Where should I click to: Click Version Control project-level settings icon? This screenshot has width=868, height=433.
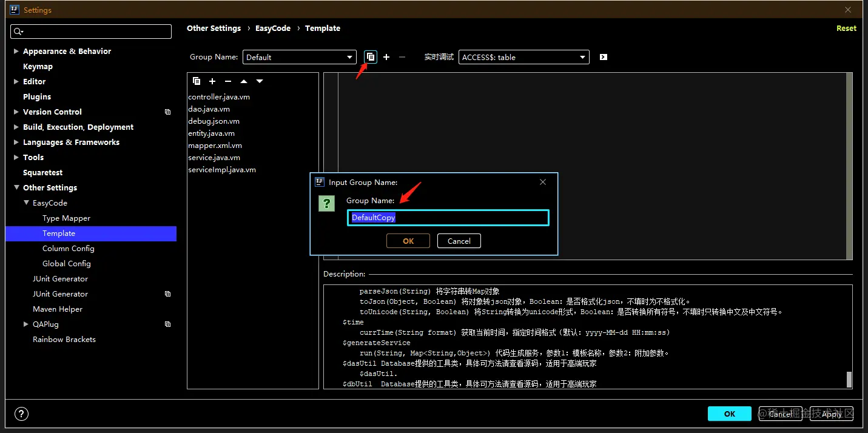tap(168, 112)
